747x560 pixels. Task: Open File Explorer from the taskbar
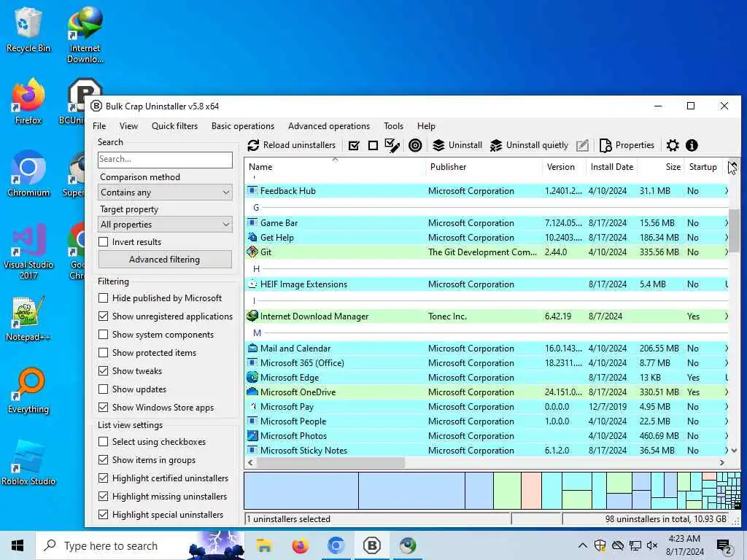coord(264,545)
